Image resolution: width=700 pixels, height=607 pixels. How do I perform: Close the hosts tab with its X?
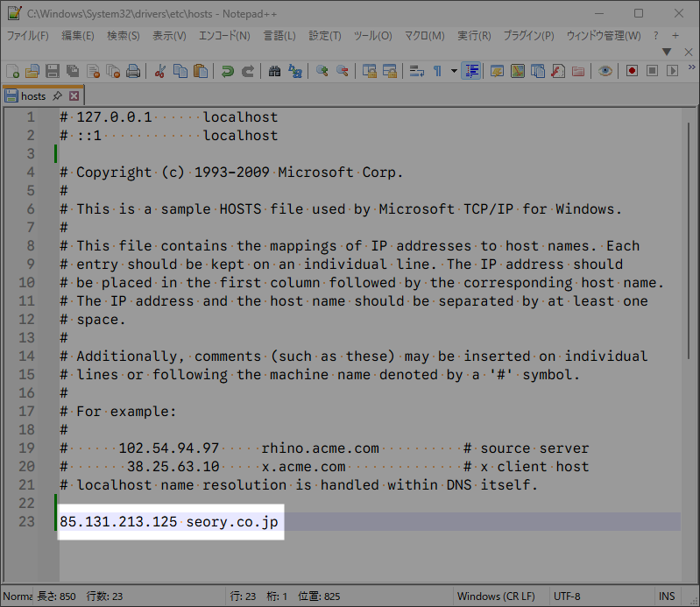74,96
